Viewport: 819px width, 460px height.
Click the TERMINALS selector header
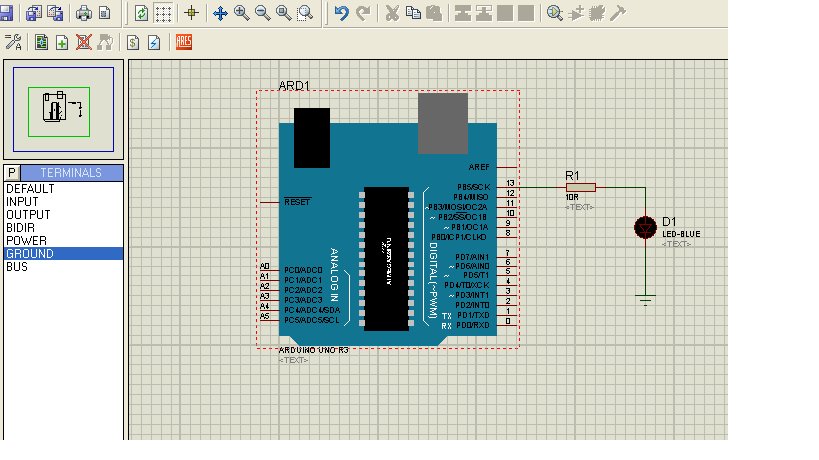(x=72, y=173)
